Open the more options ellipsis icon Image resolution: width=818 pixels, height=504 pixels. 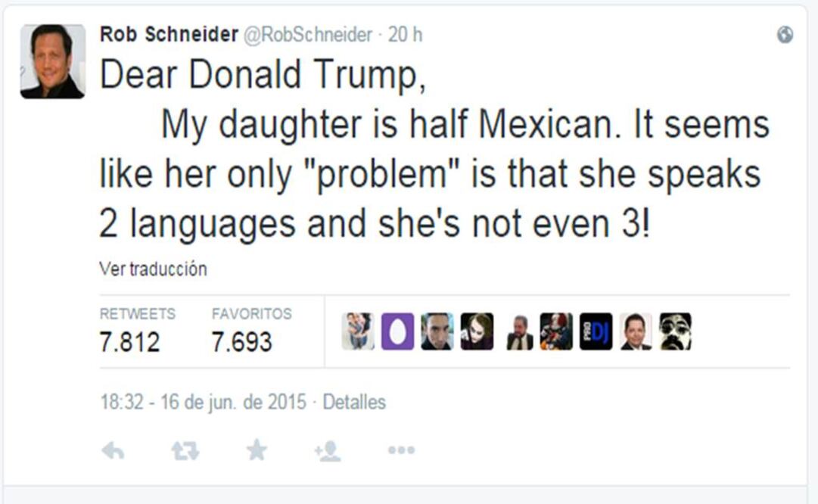[400, 450]
